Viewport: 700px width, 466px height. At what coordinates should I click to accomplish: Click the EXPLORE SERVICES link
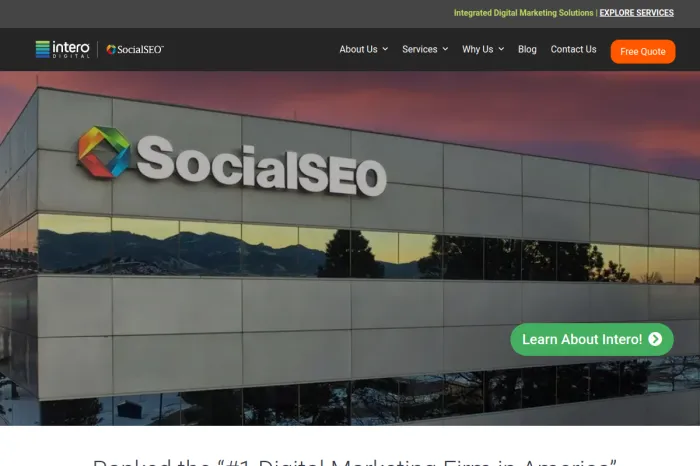[x=637, y=13]
